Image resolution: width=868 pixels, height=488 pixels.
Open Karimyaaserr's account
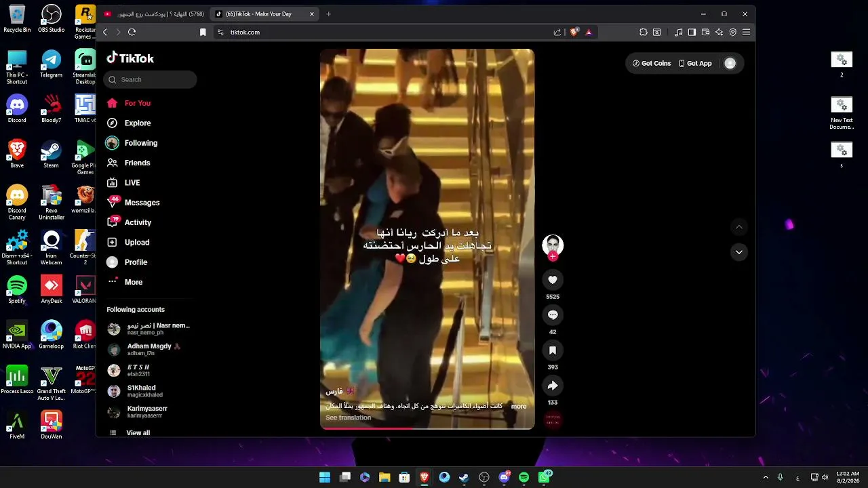138,411
